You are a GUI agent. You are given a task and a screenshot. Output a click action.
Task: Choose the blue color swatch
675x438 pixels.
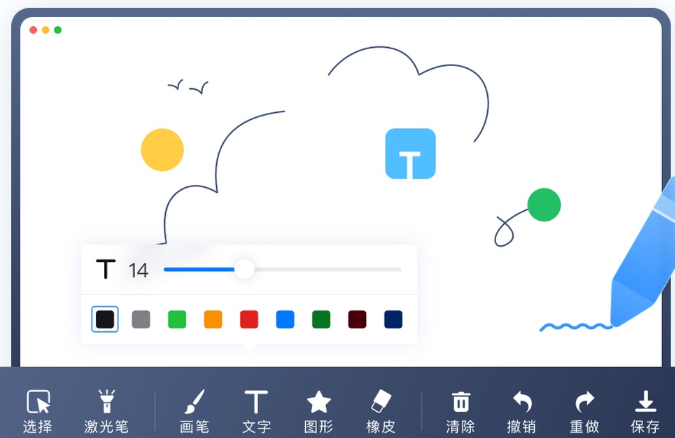[x=285, y=319]
